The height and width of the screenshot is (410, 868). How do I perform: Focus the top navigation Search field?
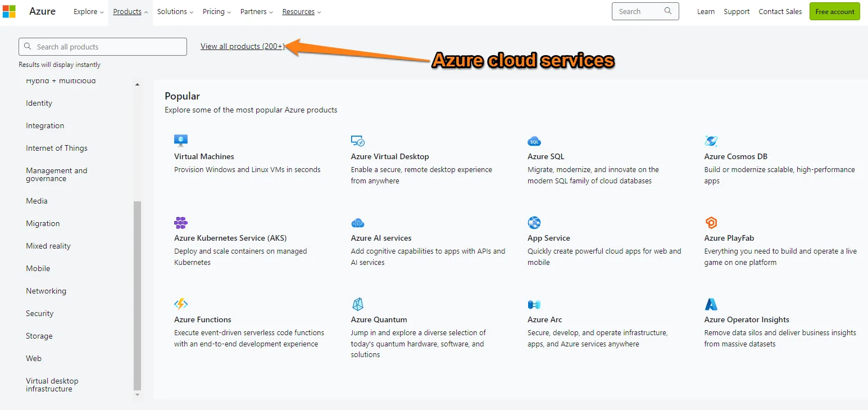tap(646, 11)
